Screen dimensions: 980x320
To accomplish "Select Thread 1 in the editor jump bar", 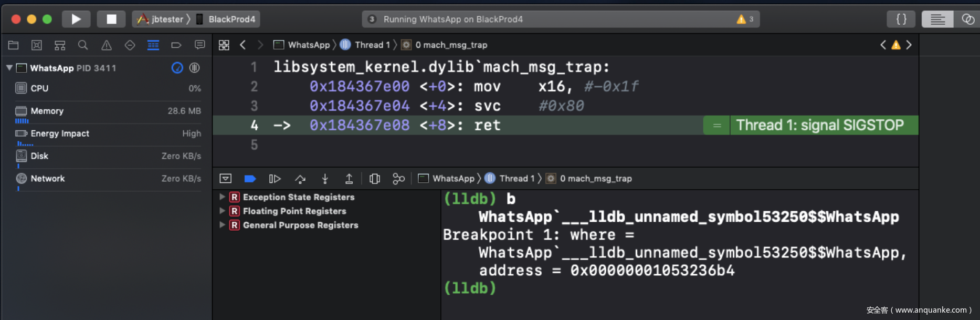I will coord(372,45).
